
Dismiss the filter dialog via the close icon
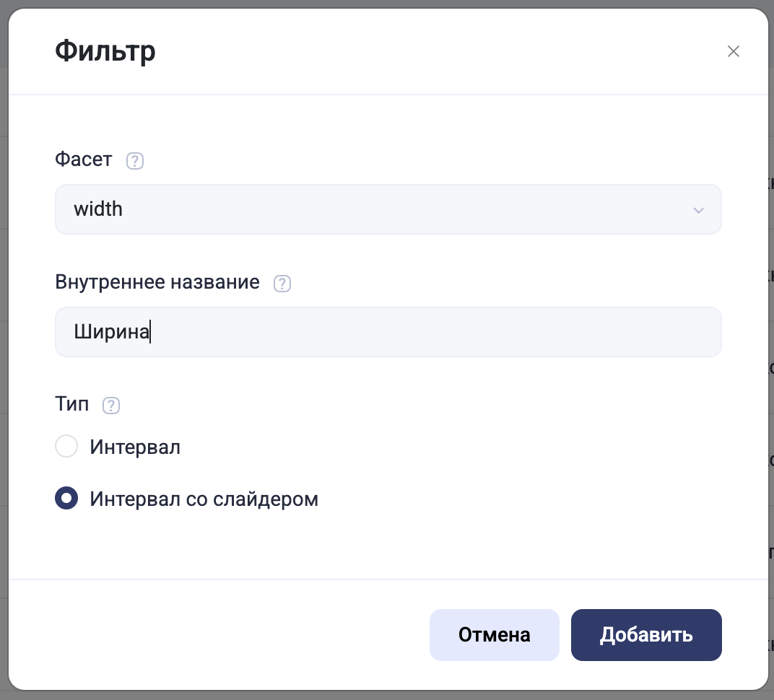734,51
